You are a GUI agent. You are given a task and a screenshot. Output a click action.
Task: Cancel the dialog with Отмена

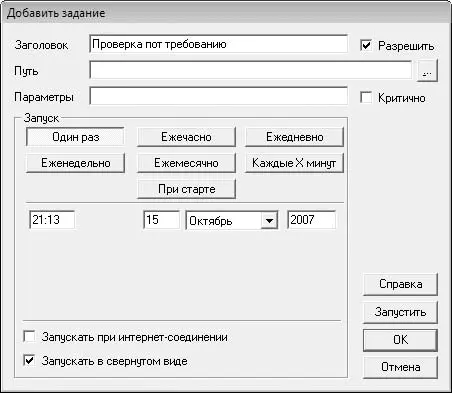[400, 367]
